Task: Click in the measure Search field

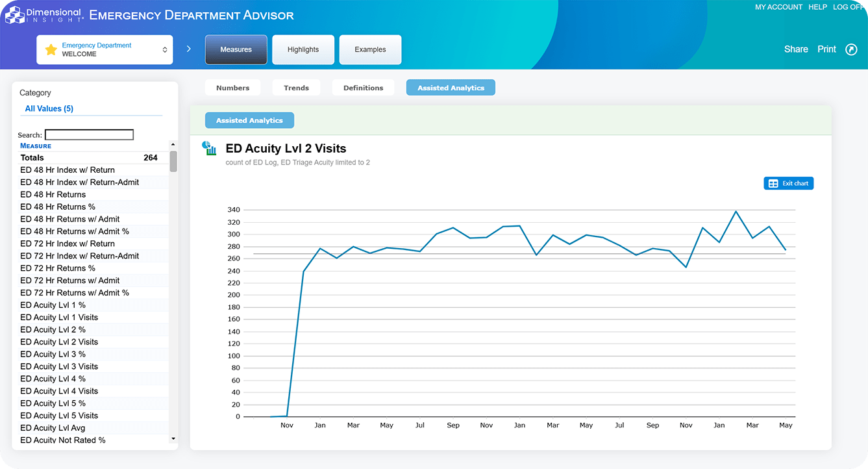Action: point(89,135)
